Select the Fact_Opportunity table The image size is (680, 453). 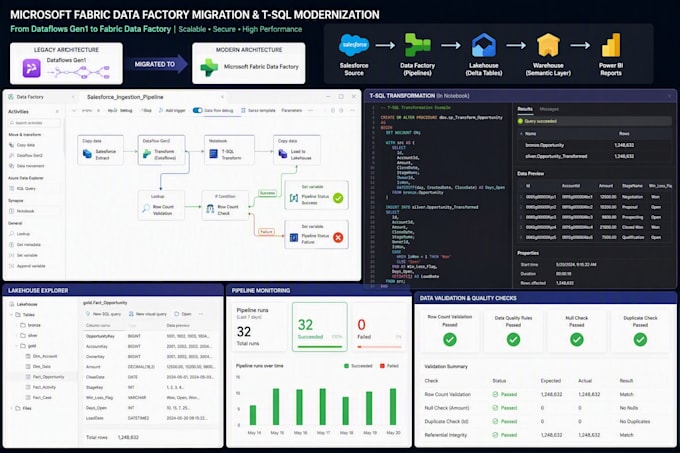click(x=45, y=377)
